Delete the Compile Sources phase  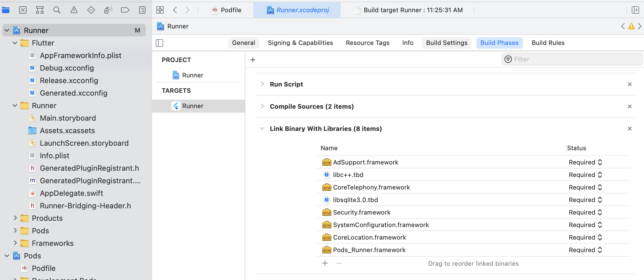[630, 106]
